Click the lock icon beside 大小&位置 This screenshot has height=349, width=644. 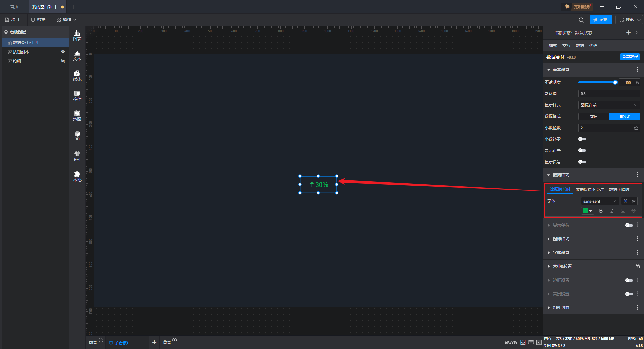tap(637, 266)
